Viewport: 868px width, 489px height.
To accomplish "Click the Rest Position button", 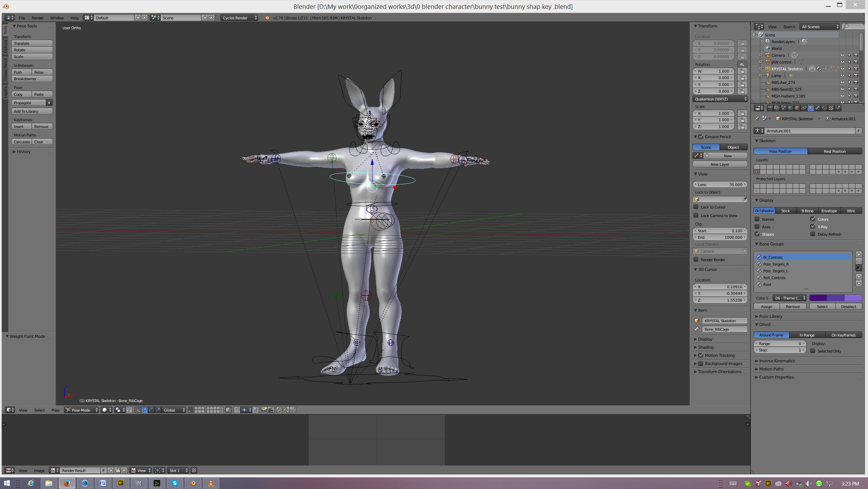I will 834,151.
